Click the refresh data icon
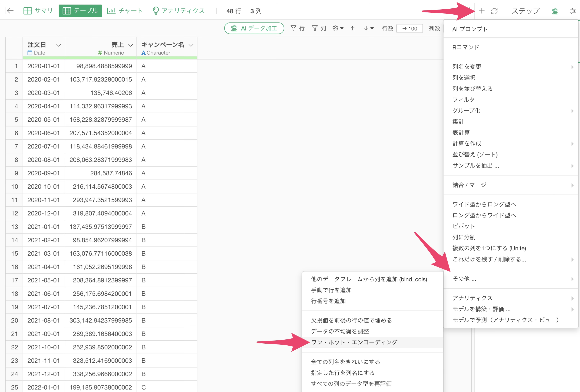 tap(494, 11)
